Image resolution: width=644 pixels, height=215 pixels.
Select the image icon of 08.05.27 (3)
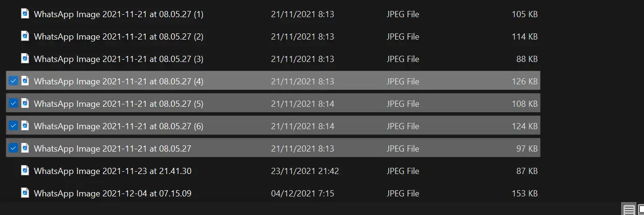[x=25, y=59]
